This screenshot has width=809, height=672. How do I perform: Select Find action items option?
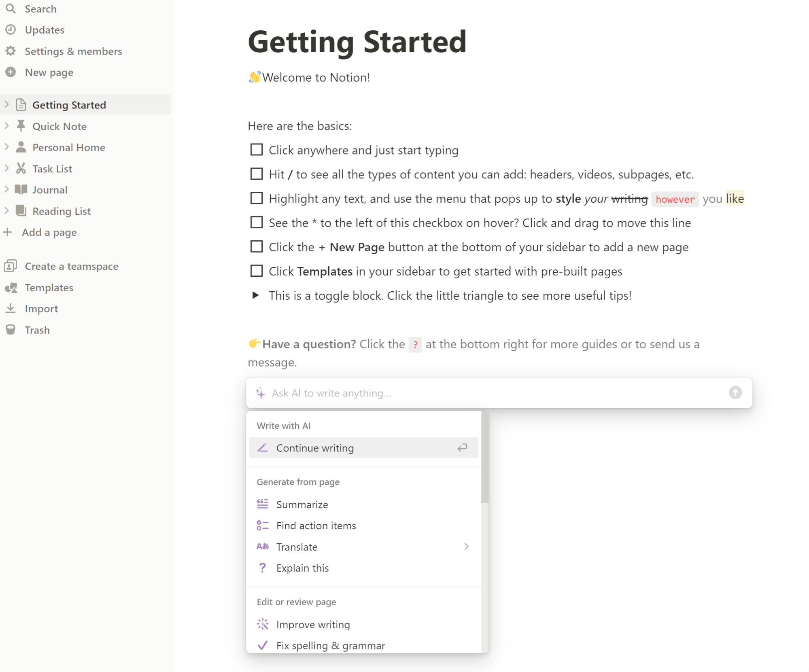363,526
